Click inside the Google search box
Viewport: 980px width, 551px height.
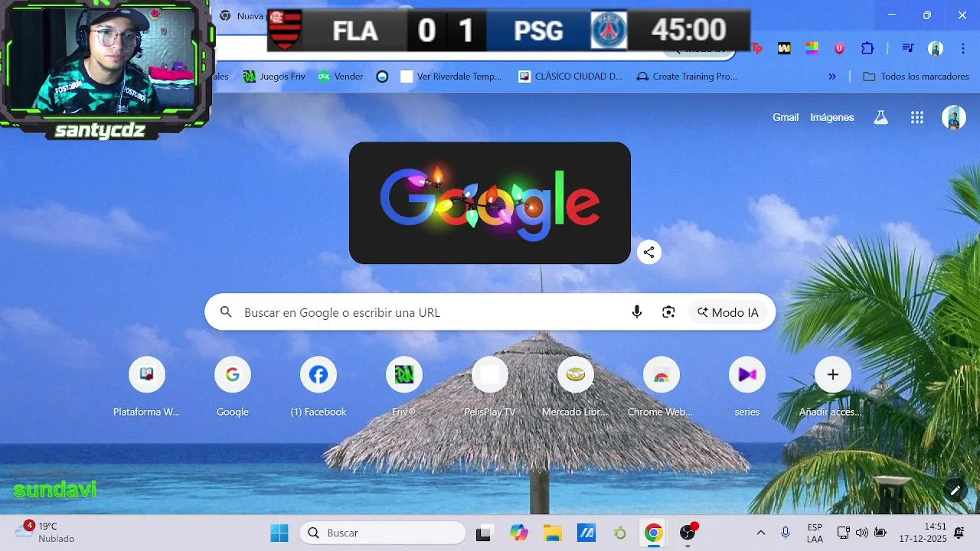[490, 312]
